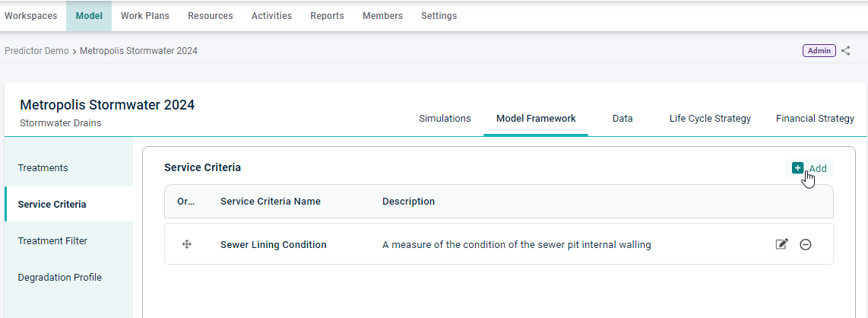Switch to the Data tab

(x=622, y=119)
